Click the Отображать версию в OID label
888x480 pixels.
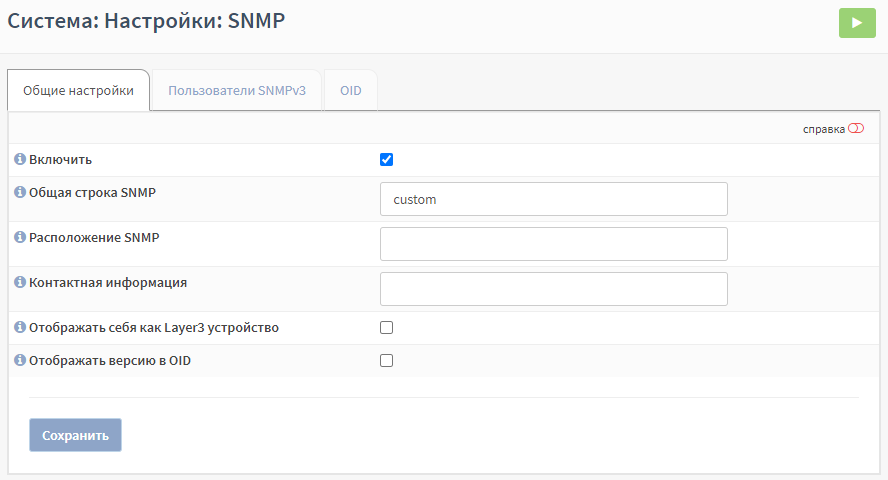click(x=110, y=361)
